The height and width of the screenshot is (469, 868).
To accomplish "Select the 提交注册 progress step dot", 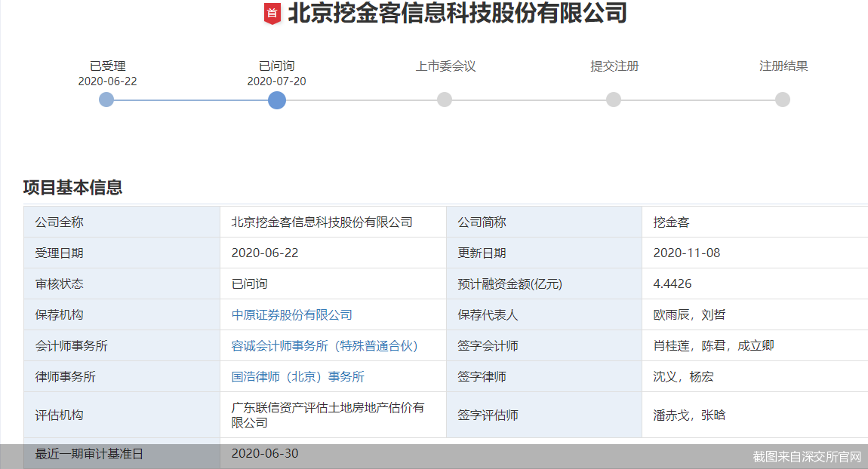I will coord(614,100).
